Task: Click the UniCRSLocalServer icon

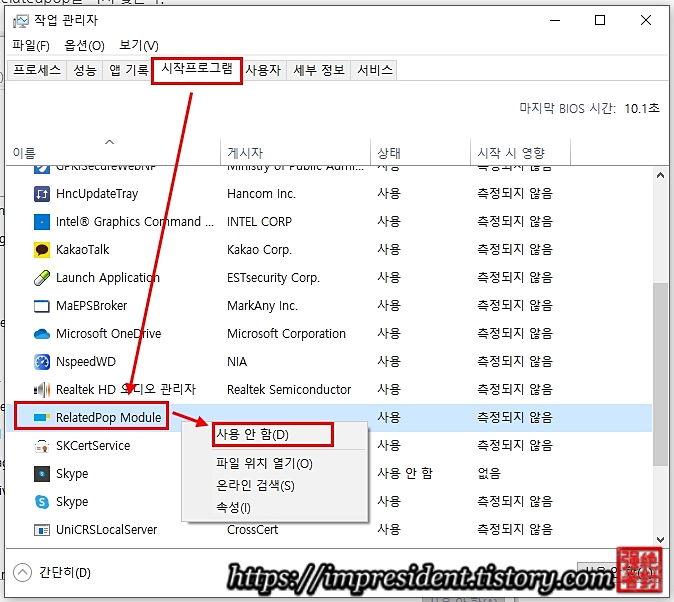Action: coord(42,530)
